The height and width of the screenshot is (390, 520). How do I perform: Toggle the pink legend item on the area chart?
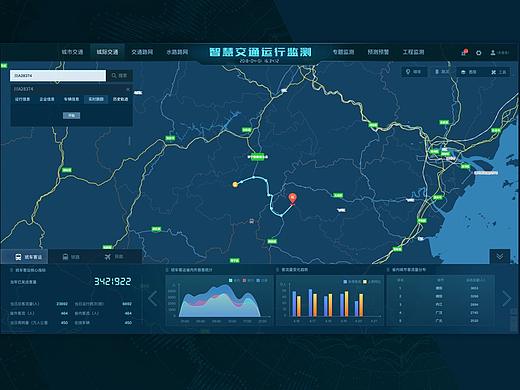(x=248, y=281)
